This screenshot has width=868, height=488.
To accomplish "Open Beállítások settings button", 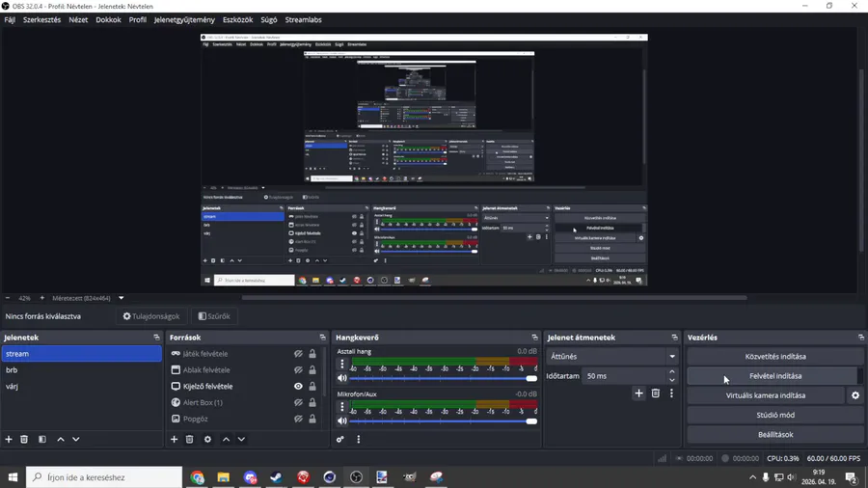I will point(775,434).
